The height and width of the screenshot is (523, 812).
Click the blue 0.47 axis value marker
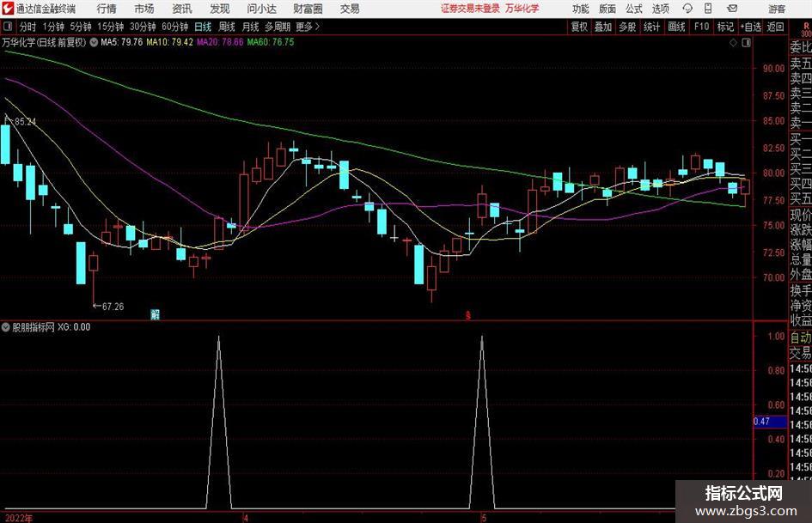[x=770, y=422]
